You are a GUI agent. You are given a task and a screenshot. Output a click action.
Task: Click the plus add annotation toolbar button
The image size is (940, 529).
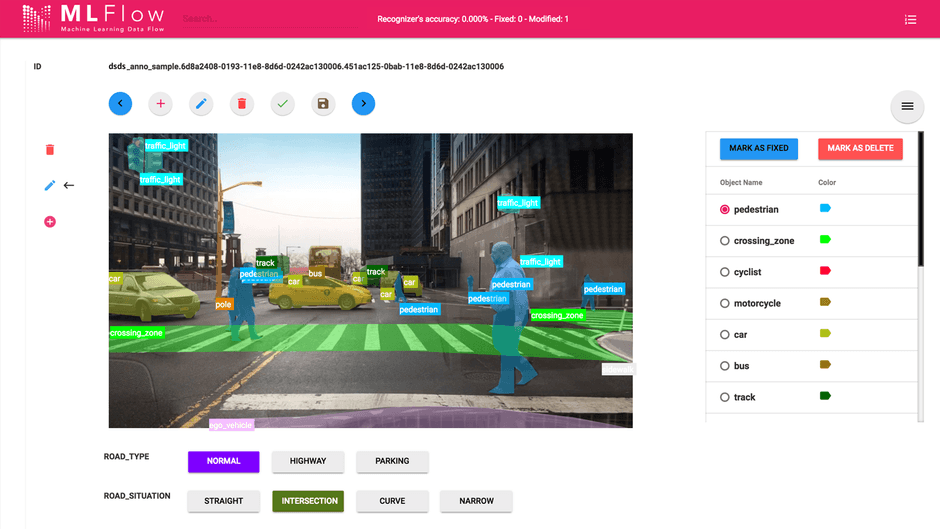click(x=160, y=103)
